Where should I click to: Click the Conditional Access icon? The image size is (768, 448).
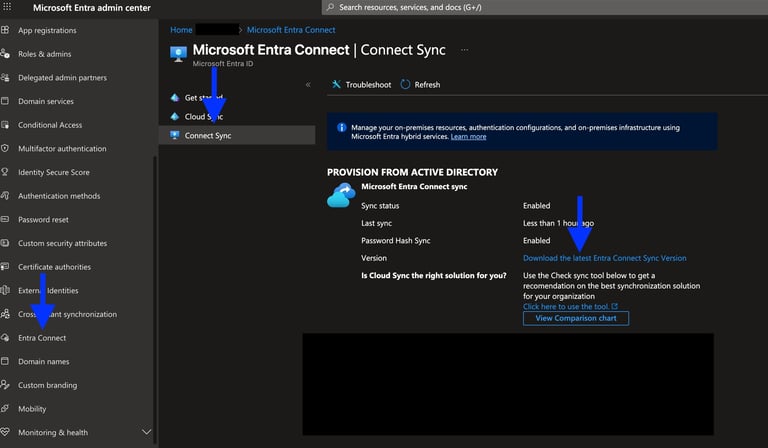tap(5, 125)
